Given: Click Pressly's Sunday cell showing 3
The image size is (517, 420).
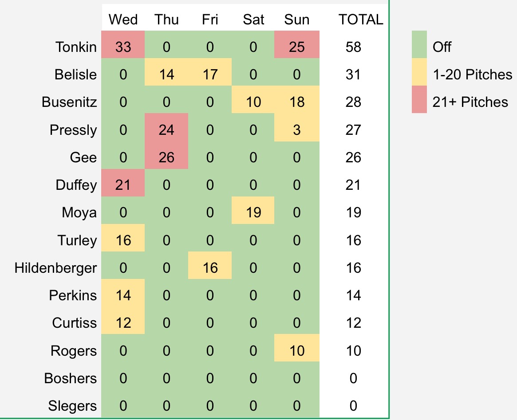Looking at the screenshot, I should coord(297,130).
